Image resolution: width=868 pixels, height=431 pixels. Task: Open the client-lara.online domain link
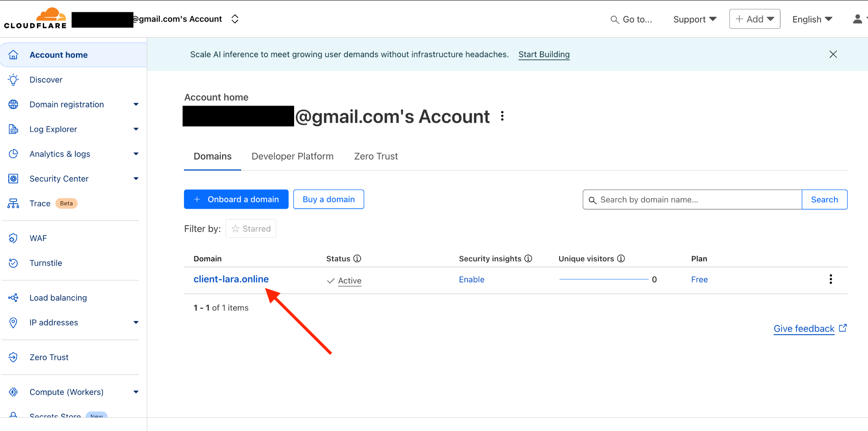[231, 279]
